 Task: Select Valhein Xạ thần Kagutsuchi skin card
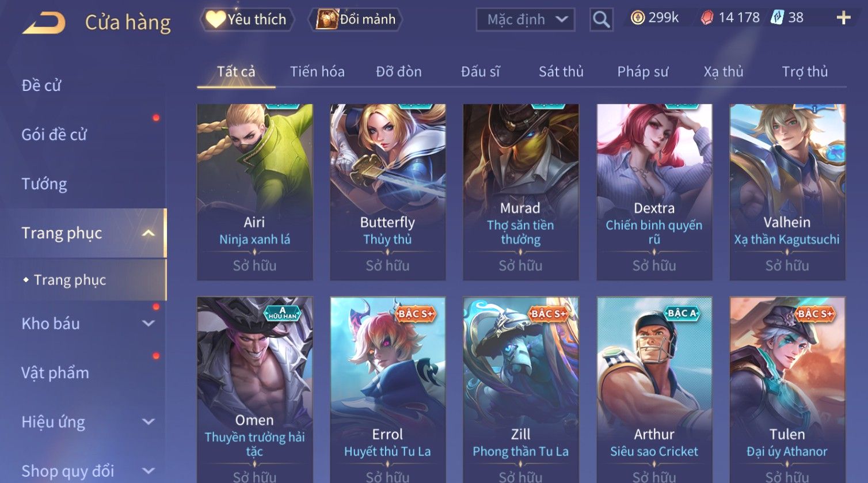tap(787, 192)
